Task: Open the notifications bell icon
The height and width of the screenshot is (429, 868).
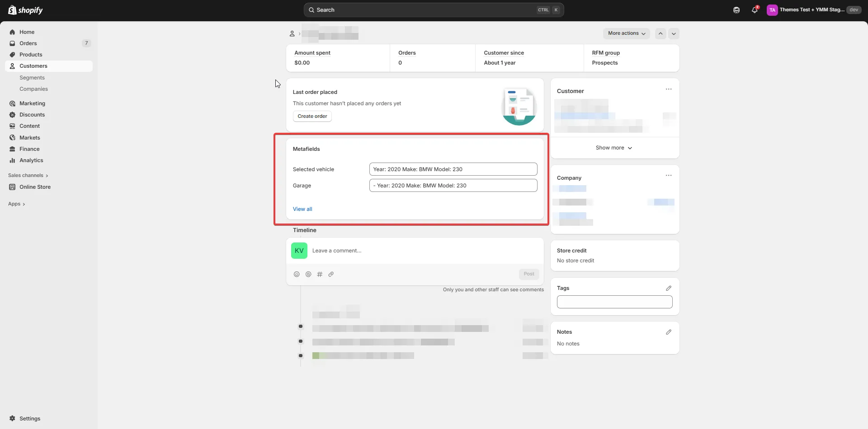Action: (755, 10)
